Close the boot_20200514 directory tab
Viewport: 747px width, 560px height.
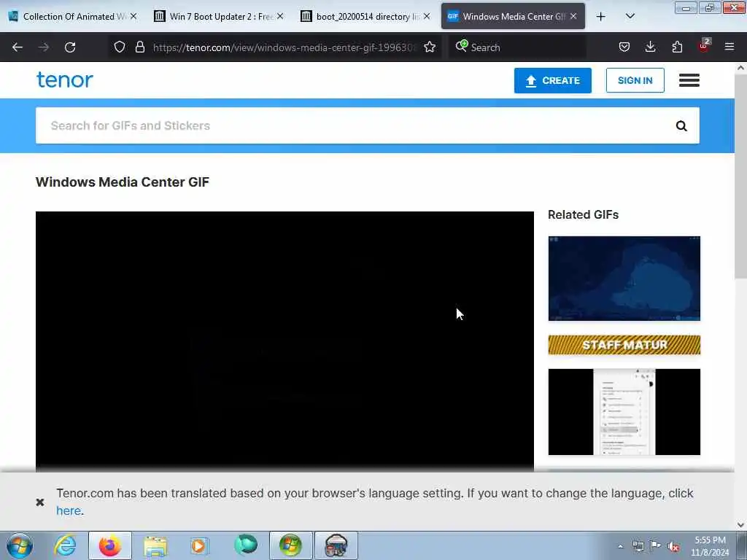point(427,16)
